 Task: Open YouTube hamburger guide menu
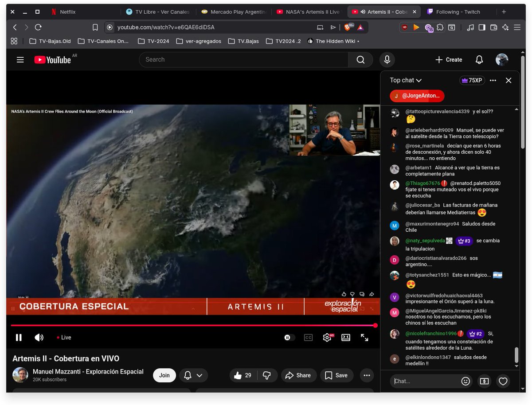pos(20,59)
